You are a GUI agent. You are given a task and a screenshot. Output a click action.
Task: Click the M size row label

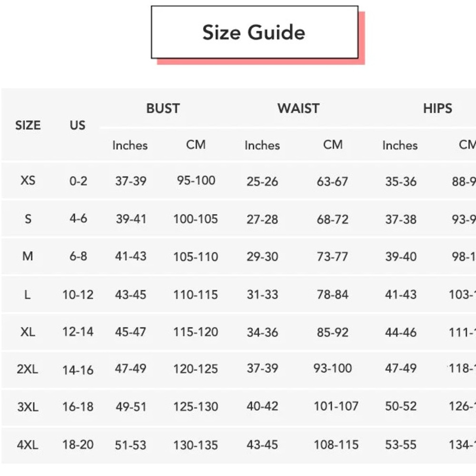[28, 257]
